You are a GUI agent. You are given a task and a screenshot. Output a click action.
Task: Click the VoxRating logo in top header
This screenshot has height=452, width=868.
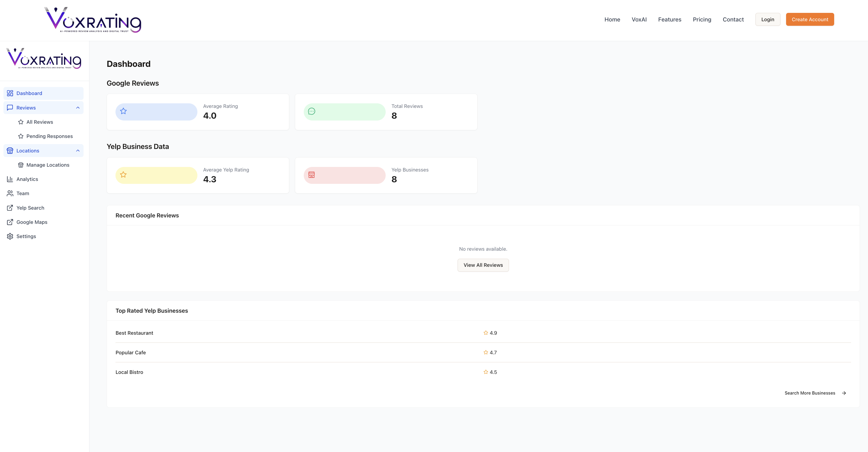[93, 20]
